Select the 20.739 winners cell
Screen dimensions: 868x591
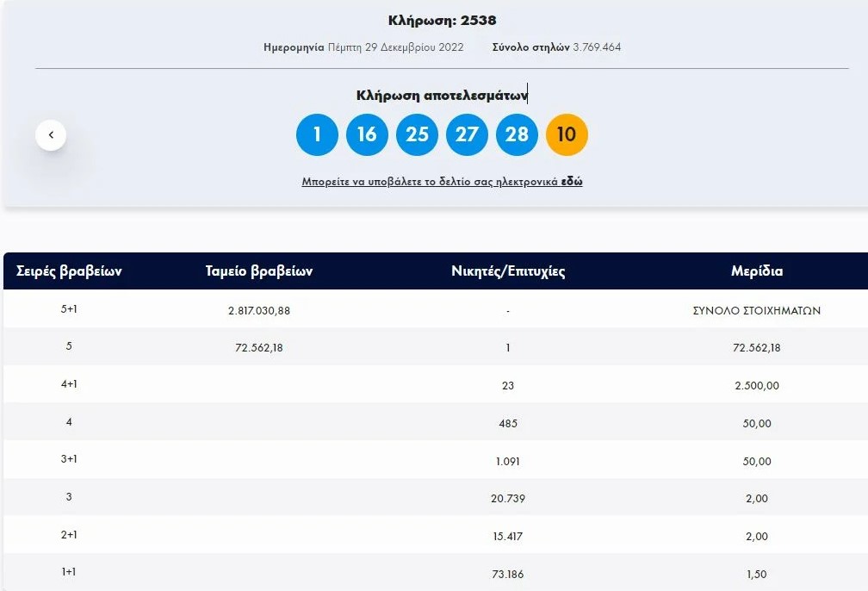(508, 498)
